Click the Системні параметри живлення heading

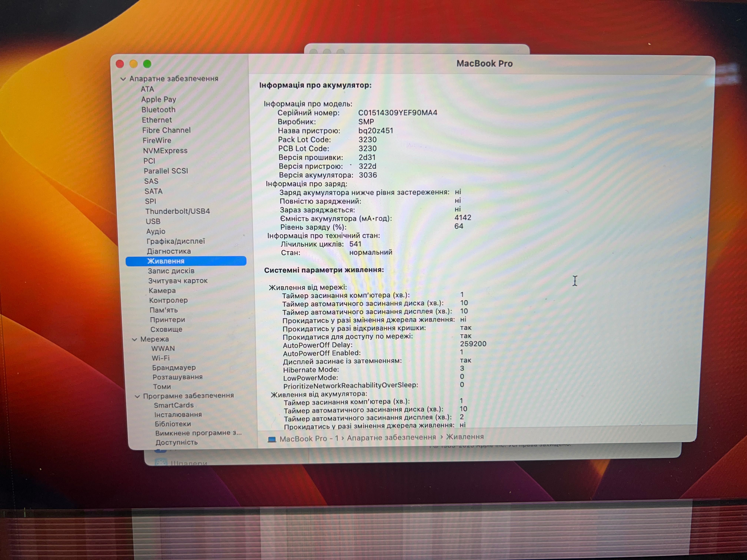click(x=324, y=270)
